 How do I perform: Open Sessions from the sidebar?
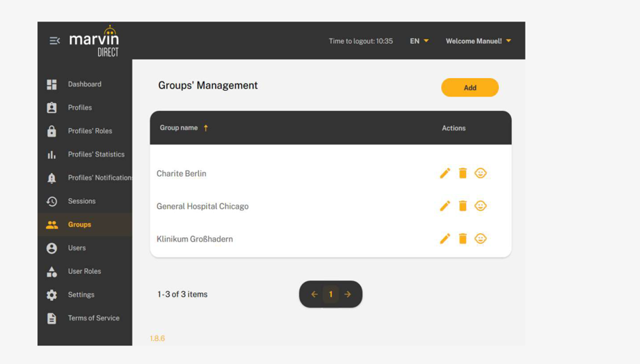click(82, 202)
